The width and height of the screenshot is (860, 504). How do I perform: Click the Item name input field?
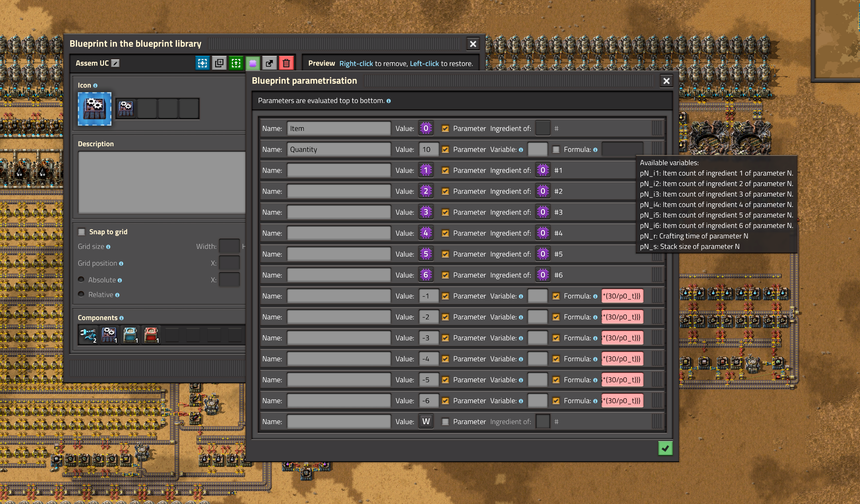point(339,128)
